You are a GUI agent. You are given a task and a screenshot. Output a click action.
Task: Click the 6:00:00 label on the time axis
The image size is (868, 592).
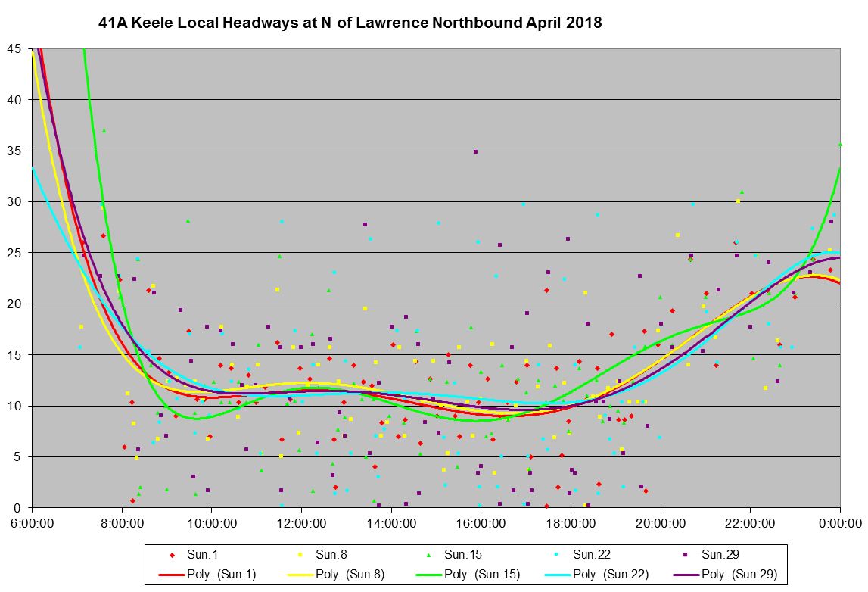pyautogui.click(x=33, y=522)
